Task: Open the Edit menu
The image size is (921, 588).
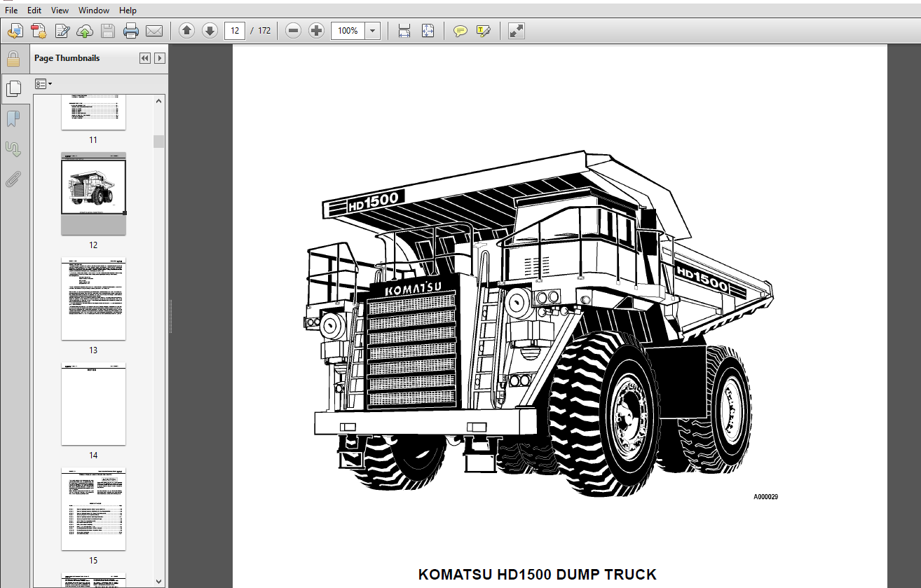Action: (34, 11)
